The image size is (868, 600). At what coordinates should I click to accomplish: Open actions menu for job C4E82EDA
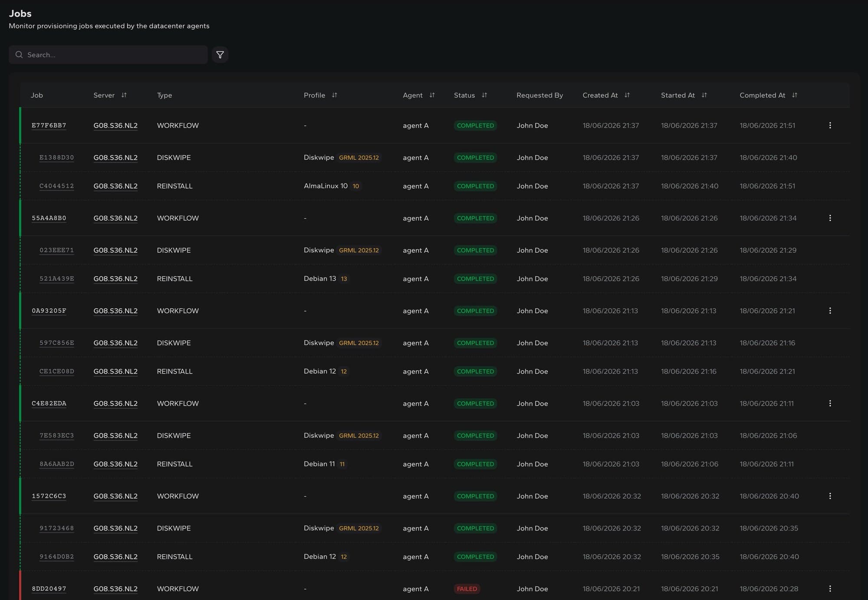(830, 403)
